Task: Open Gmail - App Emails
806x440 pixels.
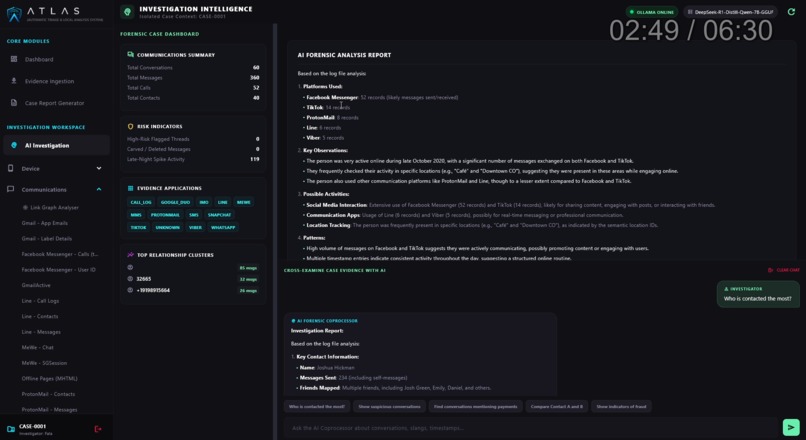Action: [x=45, y=223]
